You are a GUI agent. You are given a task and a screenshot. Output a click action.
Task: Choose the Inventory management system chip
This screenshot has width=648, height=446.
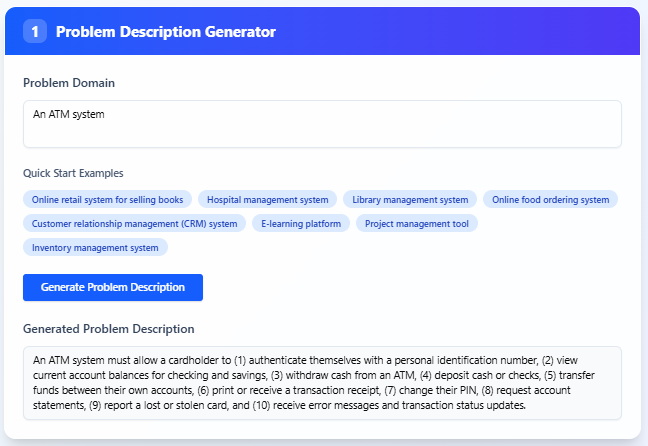click(95, 247)
